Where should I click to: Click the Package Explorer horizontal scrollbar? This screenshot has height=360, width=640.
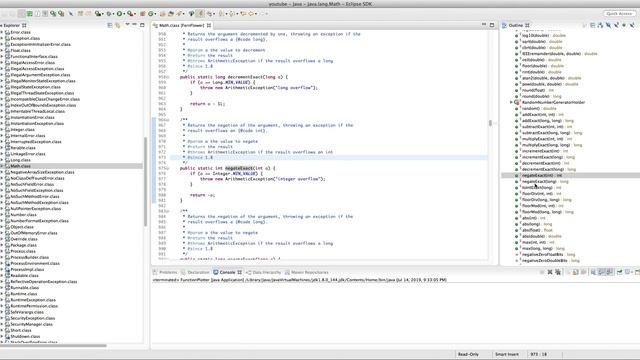click(53, 346)
